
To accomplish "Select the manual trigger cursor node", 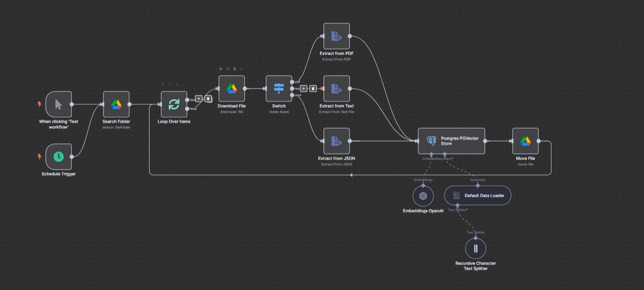I will pos(58,104).
